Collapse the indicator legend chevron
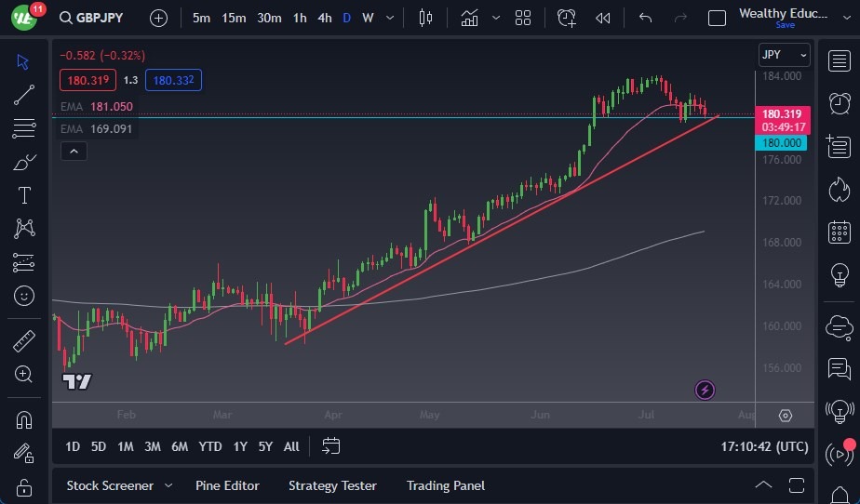 [74, 151]
